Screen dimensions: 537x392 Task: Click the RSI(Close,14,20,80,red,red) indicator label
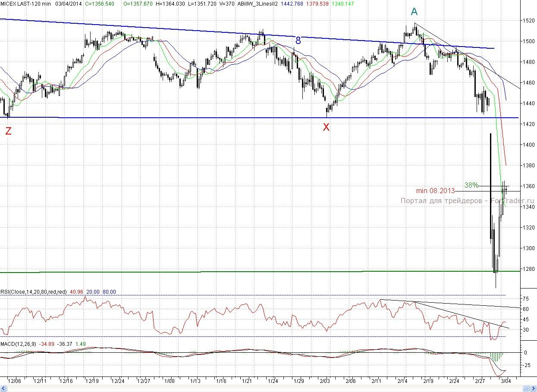click(x=34, y=292)
